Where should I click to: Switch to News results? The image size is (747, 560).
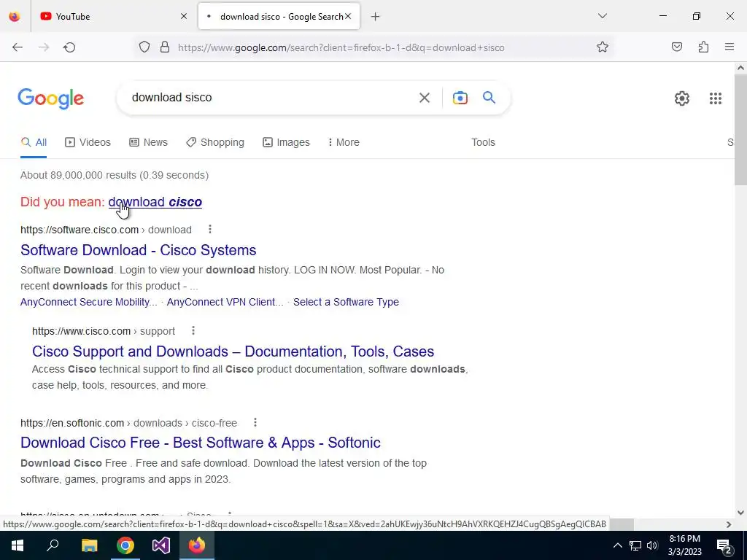coord(149,142)
